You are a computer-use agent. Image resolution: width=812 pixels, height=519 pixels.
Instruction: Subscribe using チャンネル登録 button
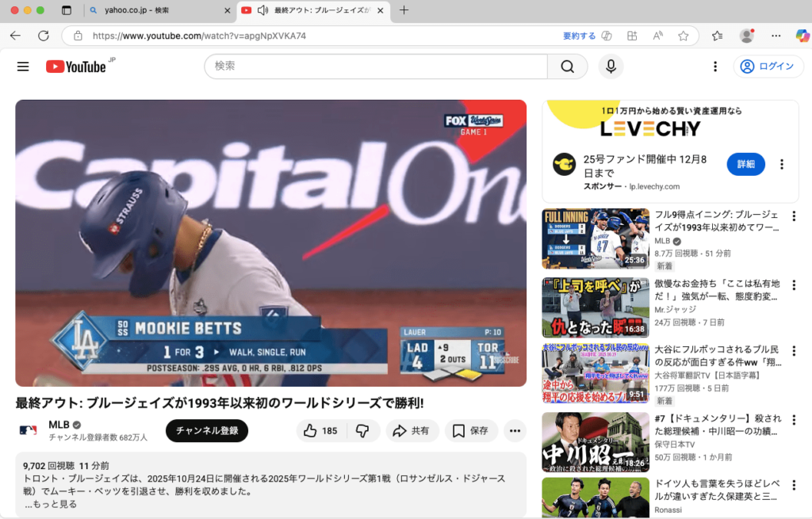[207, 430]
